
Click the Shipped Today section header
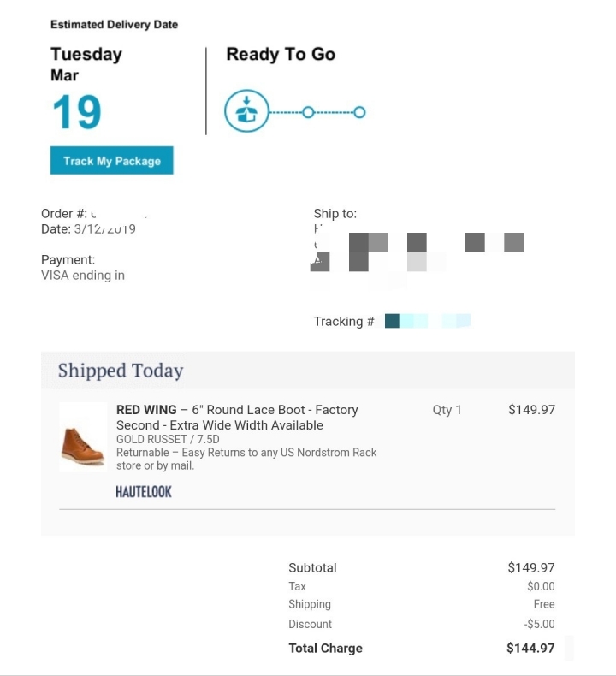121,371
